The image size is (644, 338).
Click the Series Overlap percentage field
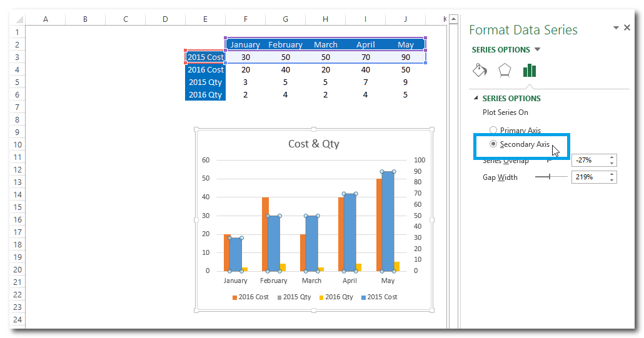[x=590, y=161]
